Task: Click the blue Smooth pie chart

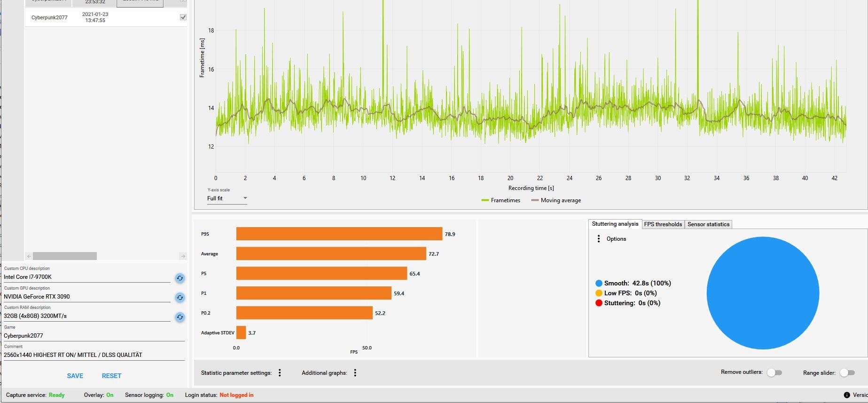Action: (x=763, y=293)
